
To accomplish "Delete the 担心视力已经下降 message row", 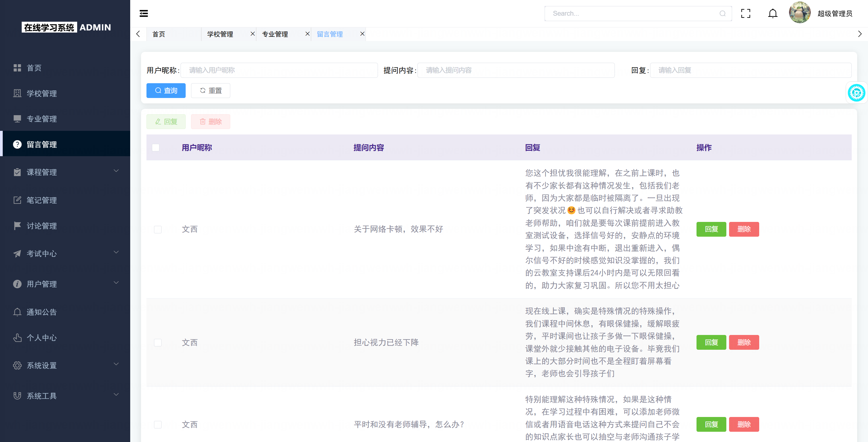I will 744,342.
